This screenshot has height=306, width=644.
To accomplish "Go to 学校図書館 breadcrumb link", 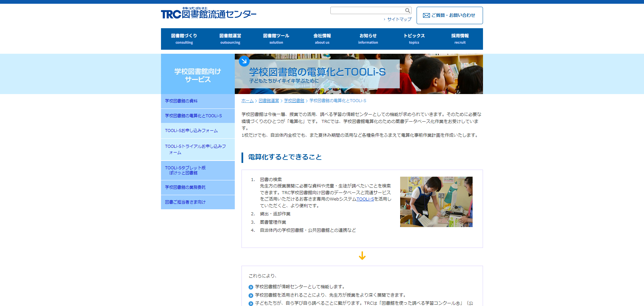I will click(x=294, y=101).
